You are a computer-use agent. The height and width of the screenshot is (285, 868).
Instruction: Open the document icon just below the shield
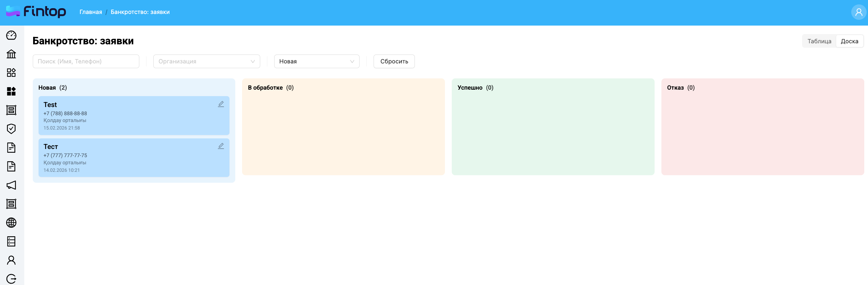[x=11, y=148]
